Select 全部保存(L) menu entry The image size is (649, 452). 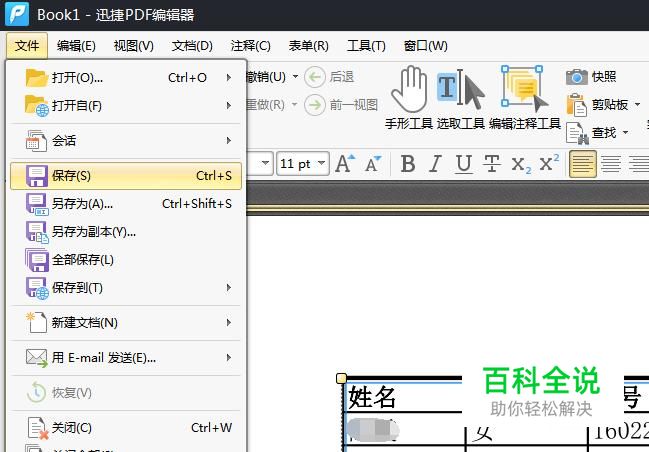click(x=125, y=260)
